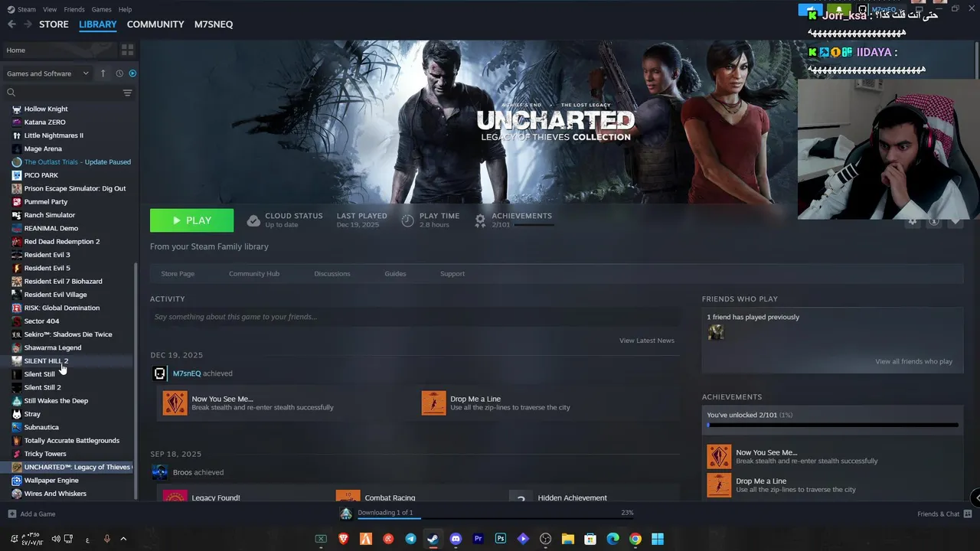
Task: Open the Guides link
Action: pyautogui.click(x=395, y=273)
